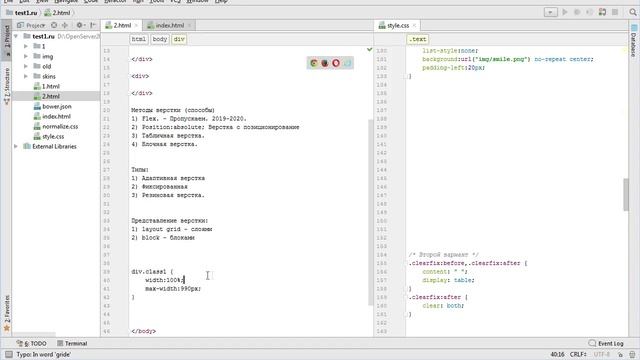Click the cursor position 40:16 indicator

(557, 354)
